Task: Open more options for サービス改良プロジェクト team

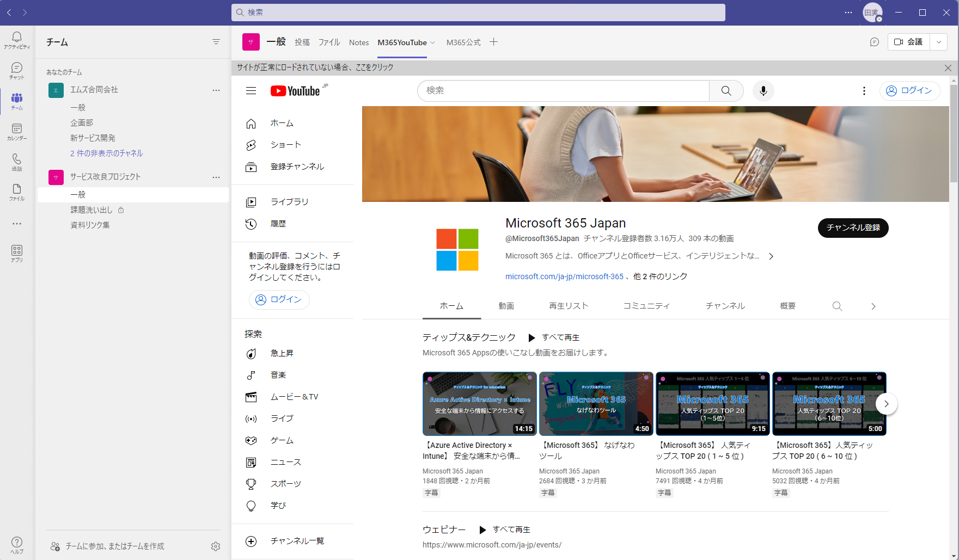Action: [216, 177]
